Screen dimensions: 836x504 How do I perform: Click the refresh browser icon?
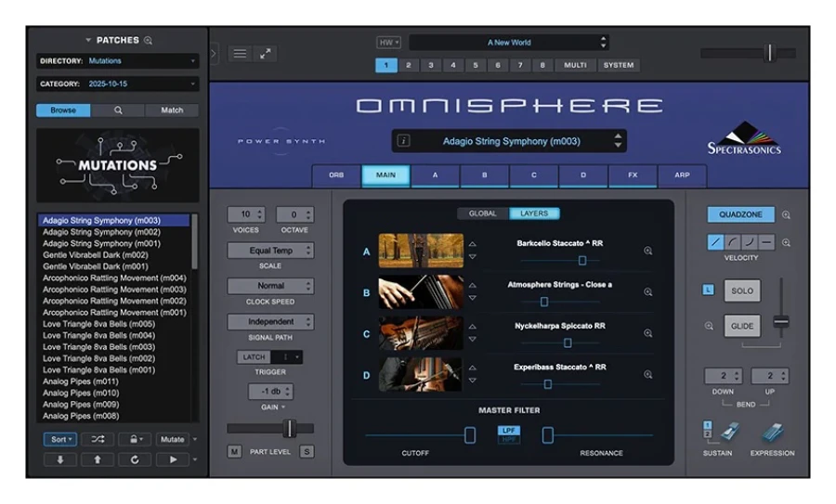click(x=135, y=459)
